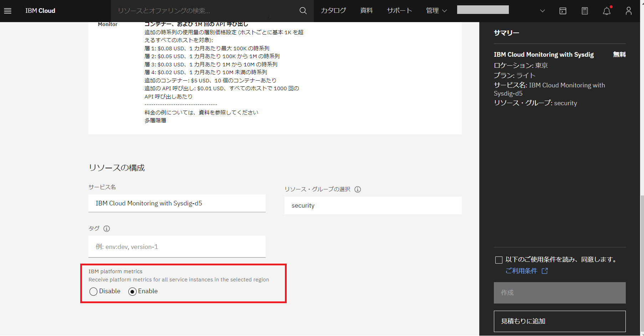This screenshot has height=336, width=644.
Task: Select the Disable radio button
Action: pos(93,291)
